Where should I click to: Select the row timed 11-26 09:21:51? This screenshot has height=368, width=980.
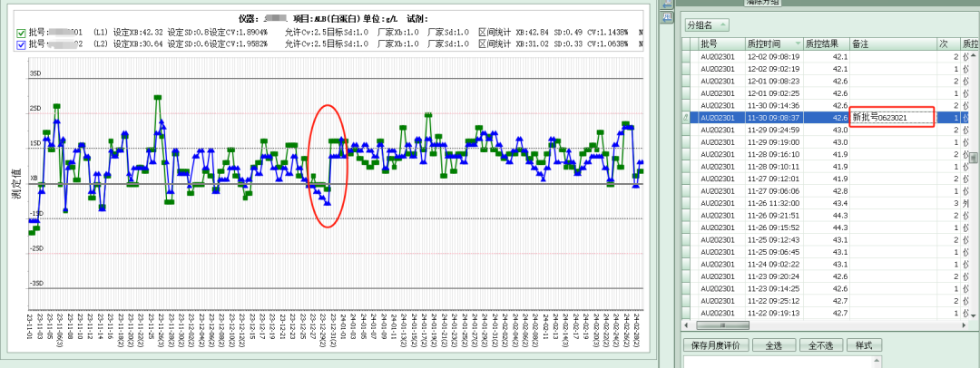point(825,216)
